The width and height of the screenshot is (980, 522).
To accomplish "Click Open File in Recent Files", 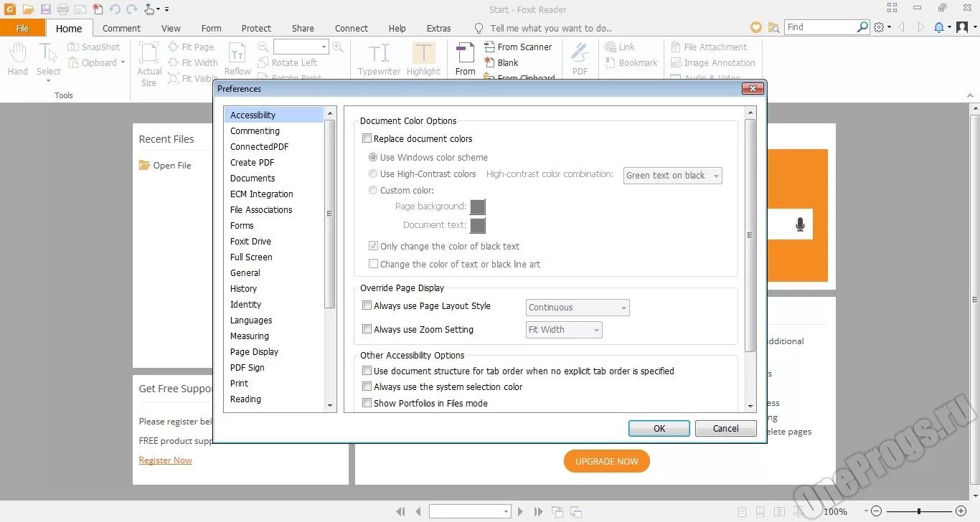I will click(x=165, y=165).
